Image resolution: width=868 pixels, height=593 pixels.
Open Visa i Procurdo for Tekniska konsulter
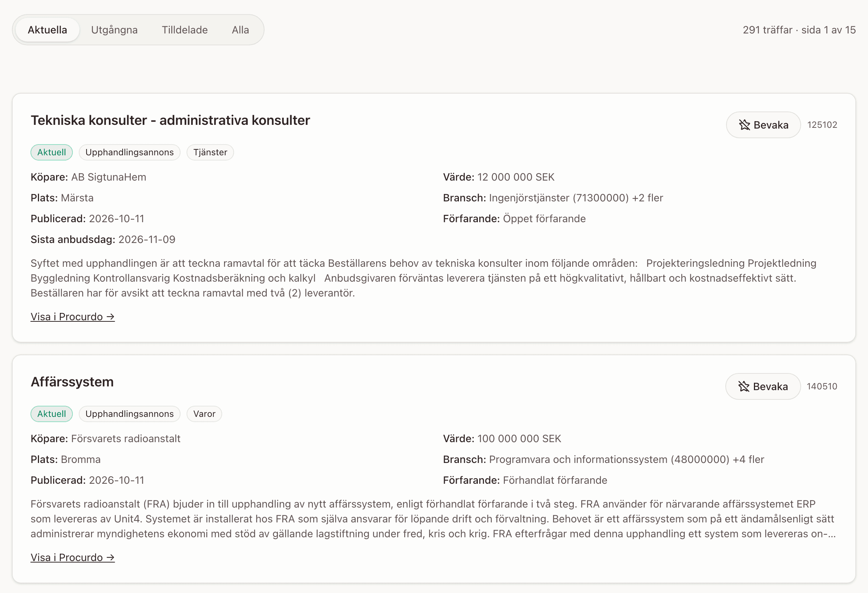(72, 317)
